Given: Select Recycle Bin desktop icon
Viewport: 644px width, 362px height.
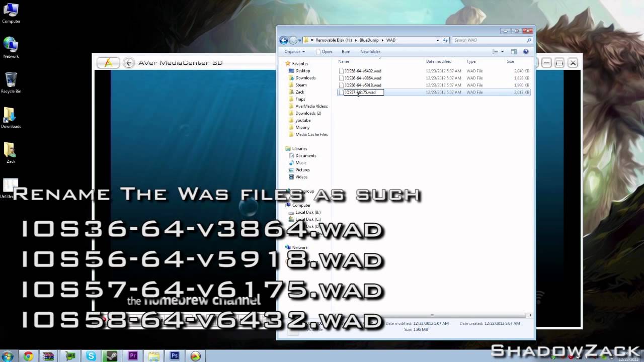Looking at the screenshot, I should coord(11,82).
